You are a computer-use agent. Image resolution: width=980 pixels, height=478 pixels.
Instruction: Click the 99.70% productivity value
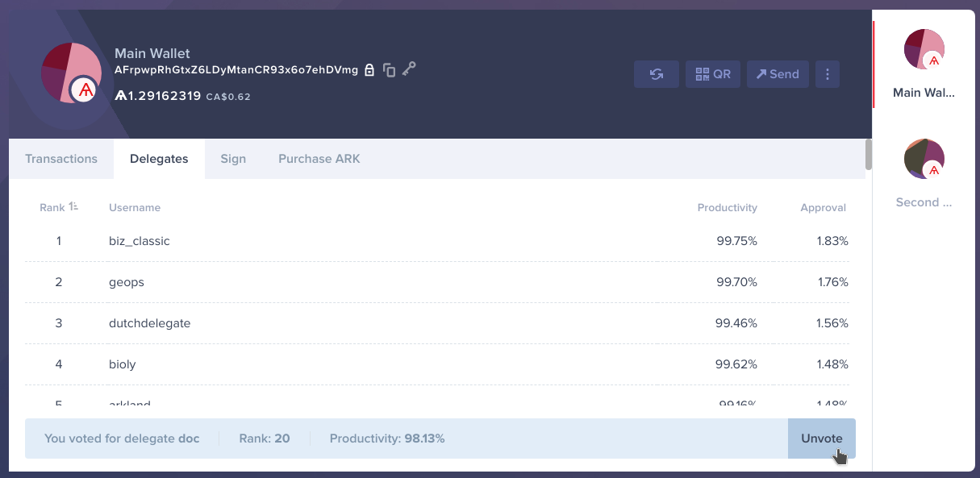[736, 282]
